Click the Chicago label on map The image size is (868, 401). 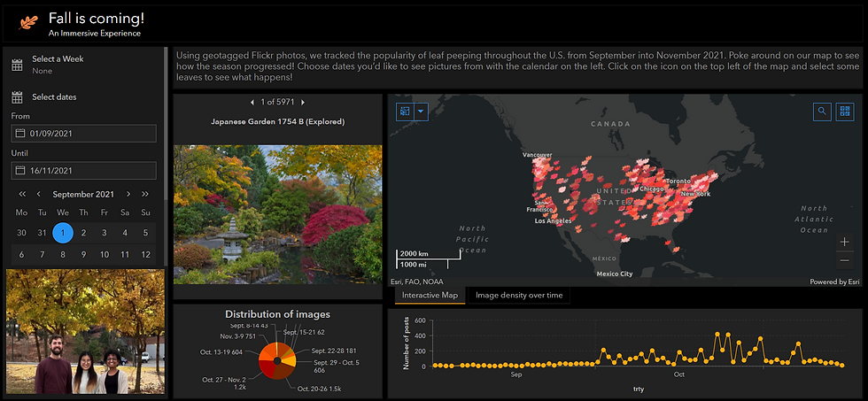(x=652, y=189)
